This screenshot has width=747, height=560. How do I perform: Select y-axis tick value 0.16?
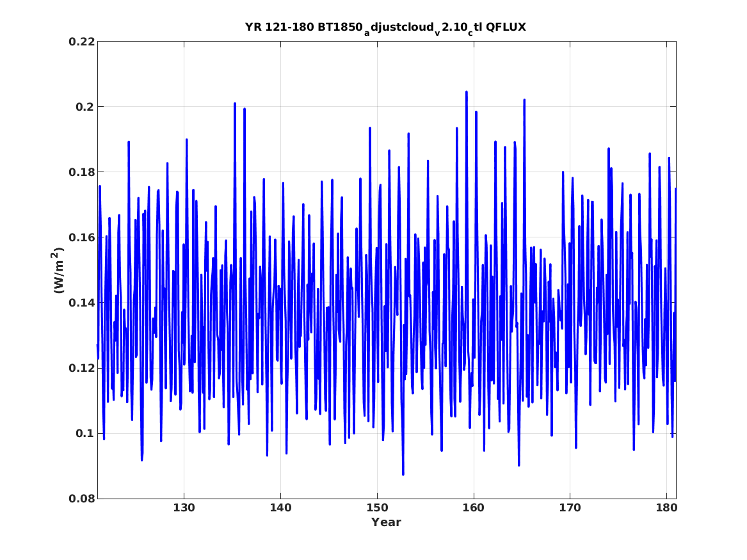click(x=81, y=237)
